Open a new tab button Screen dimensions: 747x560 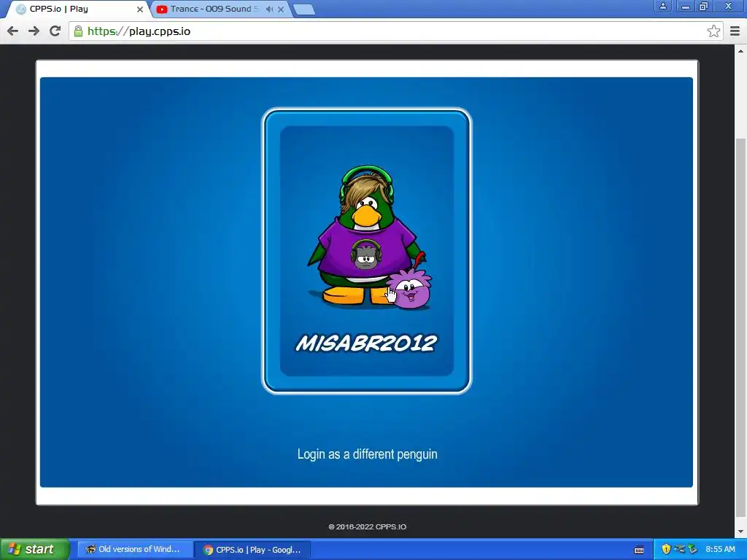click(304, 9)
